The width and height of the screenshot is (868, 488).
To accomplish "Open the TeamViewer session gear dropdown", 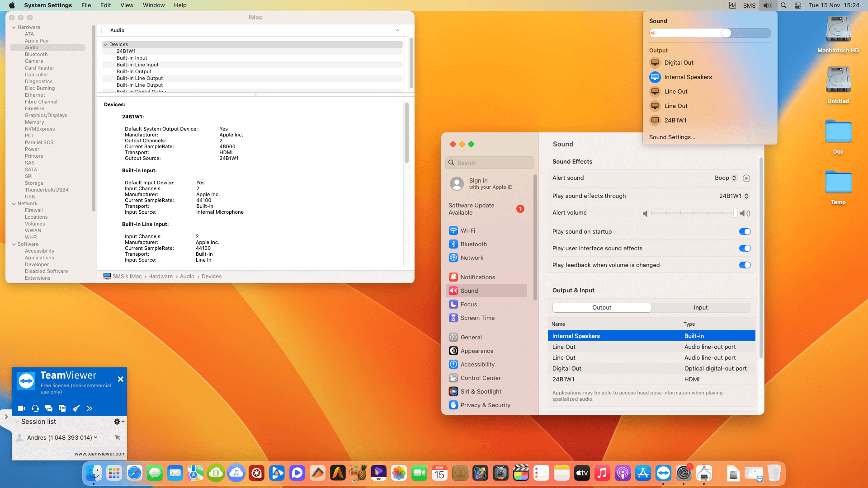I will click(119, 422).
